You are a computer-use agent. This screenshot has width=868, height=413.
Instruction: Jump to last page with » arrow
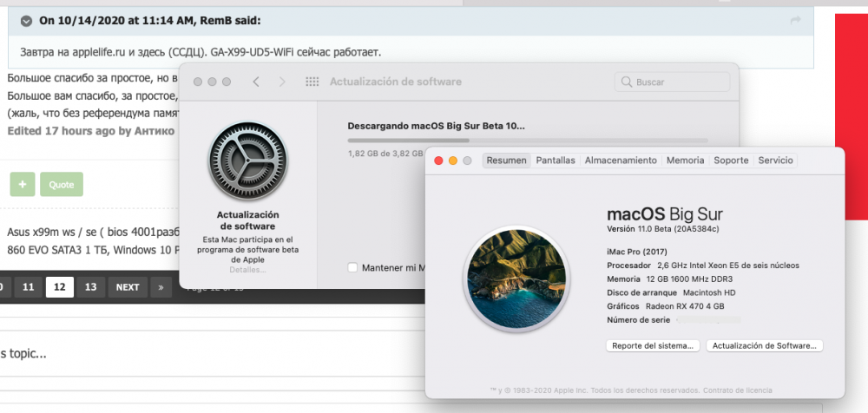[x=161, y=287]
